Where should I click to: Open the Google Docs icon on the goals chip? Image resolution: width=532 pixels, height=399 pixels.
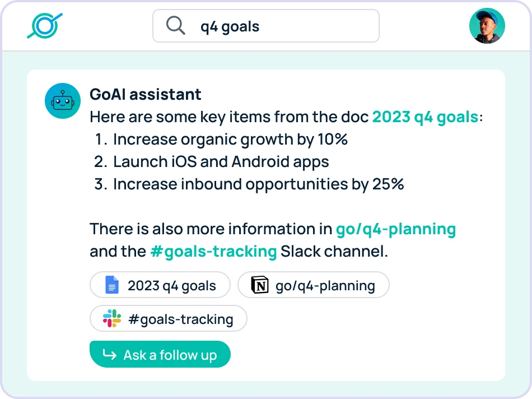pos(111,285)
